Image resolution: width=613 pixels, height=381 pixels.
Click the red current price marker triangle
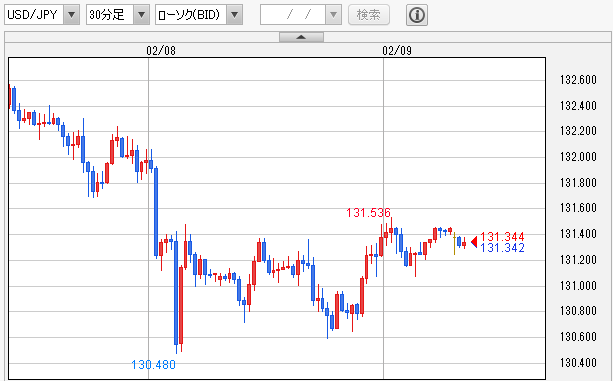[474, 242]
